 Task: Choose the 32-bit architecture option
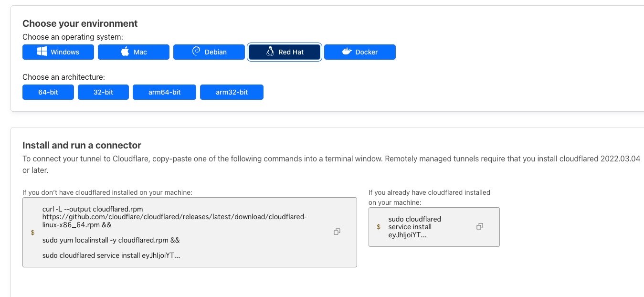pyautogui.click(x=103, y=92)
